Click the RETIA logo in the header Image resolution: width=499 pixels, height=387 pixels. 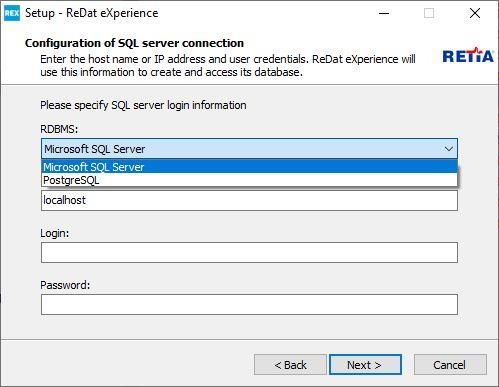pyautogui.click(x=468, y=55)
